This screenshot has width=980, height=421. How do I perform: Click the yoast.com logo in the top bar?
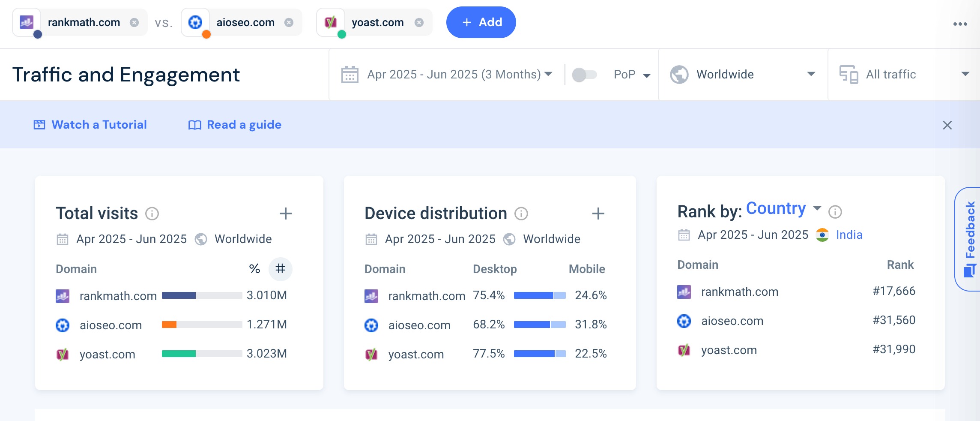(331, 22)
